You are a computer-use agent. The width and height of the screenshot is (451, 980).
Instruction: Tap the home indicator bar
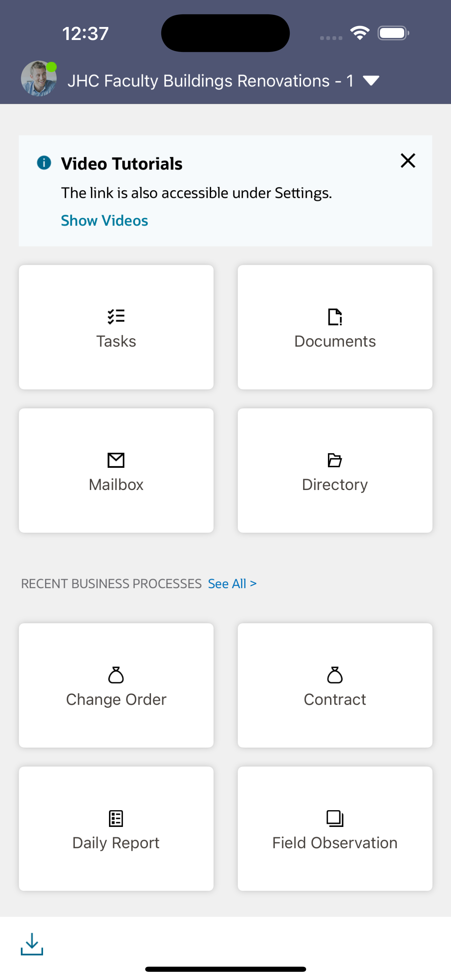(225, 968)
